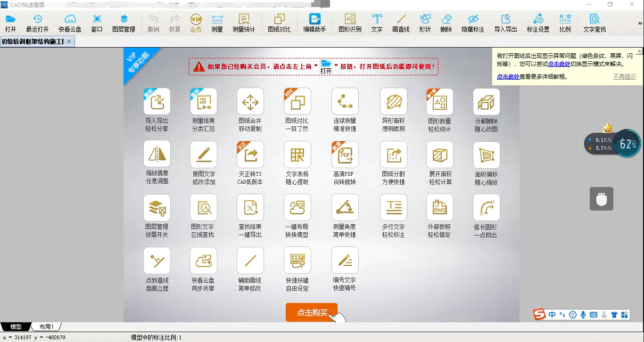Select the 文字 text tool

[x=377, y=23]
